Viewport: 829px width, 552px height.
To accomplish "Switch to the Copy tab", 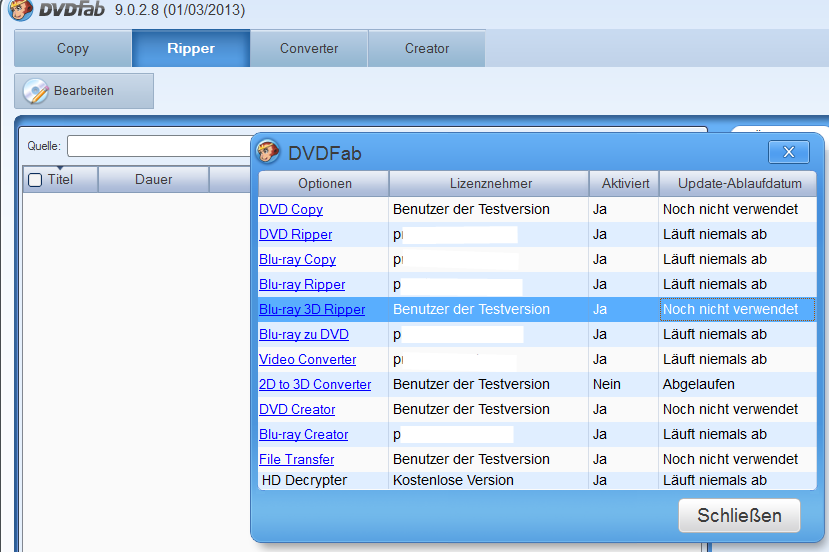I will pyautogui.click(x=73, y=48).
